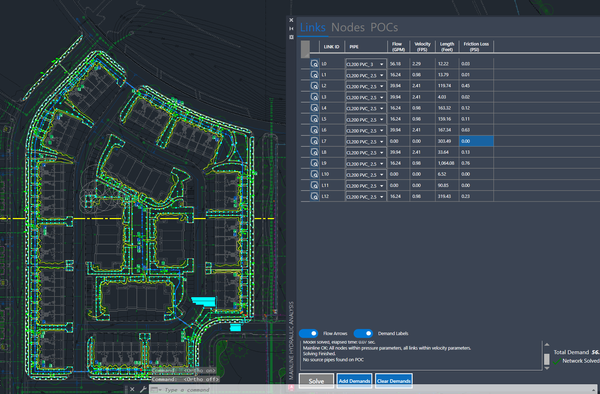Viewport: 600px width, 394px height.
Task: Click the message log scroll down arrow
Action: [x=547, y=368]
